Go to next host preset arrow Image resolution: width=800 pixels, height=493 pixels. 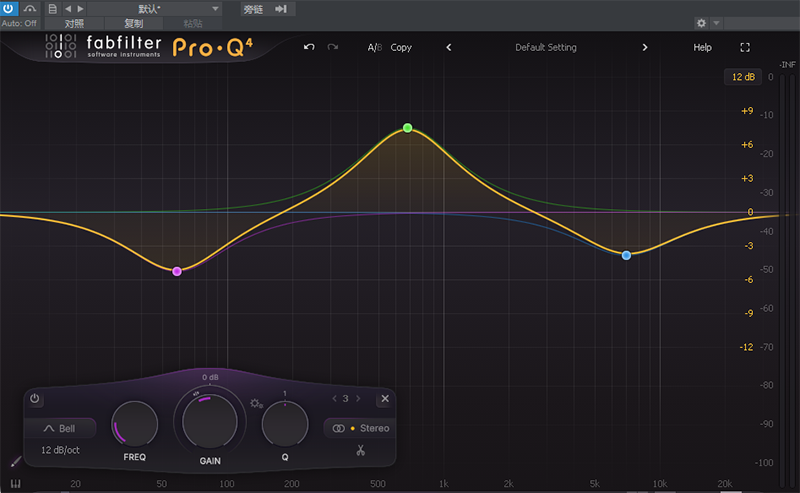[80, 9]
